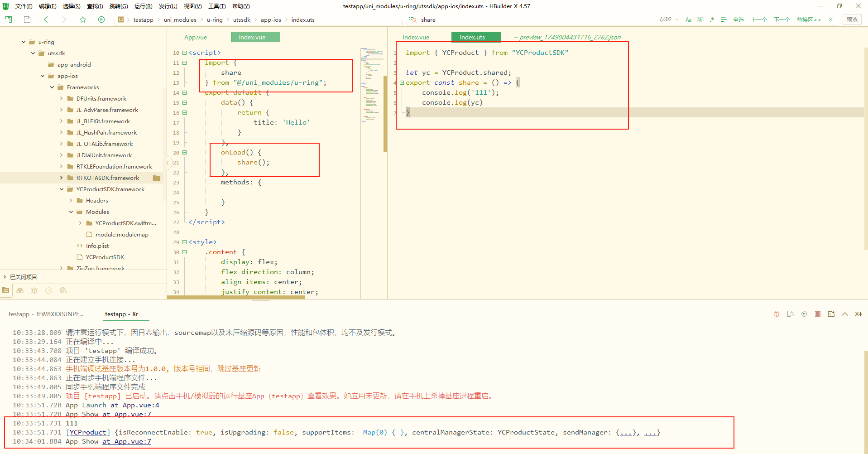Open the debug bug panel icon at bottom-left

(x=34, y=290)
